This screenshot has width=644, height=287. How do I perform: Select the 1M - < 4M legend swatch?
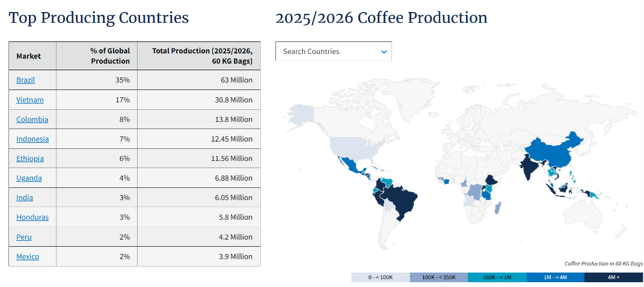click(x=555, y=277)
